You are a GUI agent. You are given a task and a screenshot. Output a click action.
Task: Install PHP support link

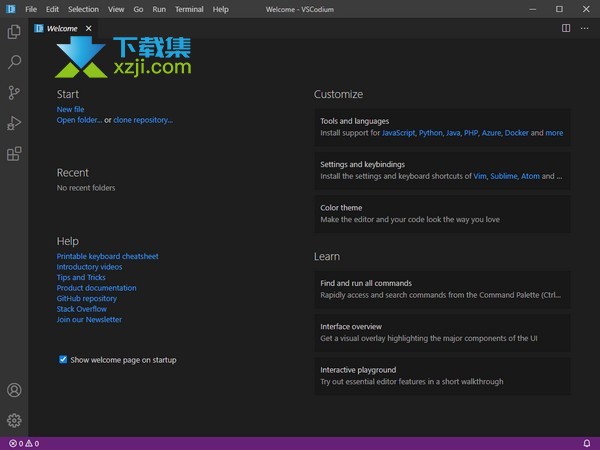[x=471, y=133]
